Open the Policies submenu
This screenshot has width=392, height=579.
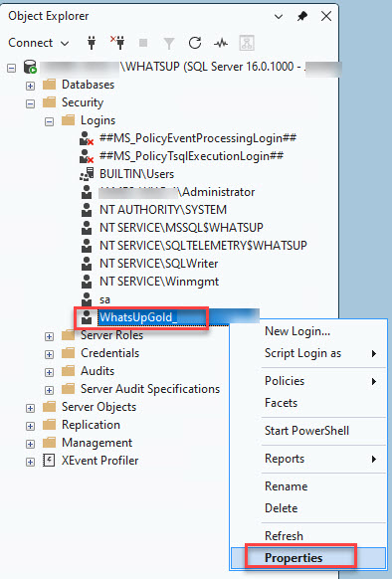tap(308, 381)
